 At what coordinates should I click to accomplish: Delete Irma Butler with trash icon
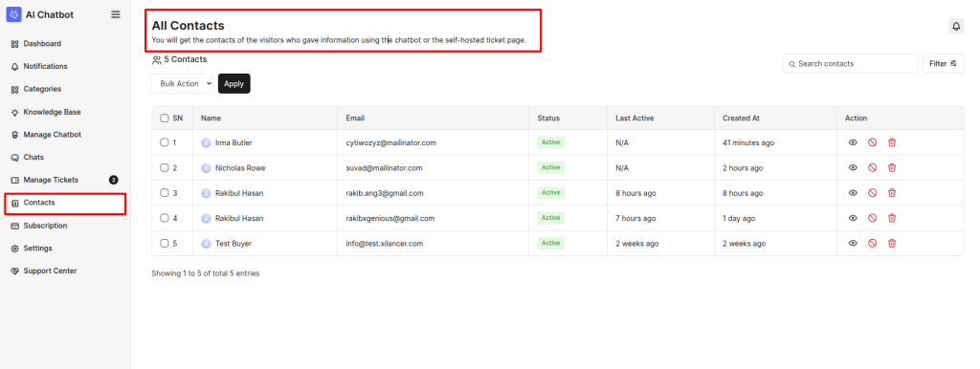pos(892,143)
